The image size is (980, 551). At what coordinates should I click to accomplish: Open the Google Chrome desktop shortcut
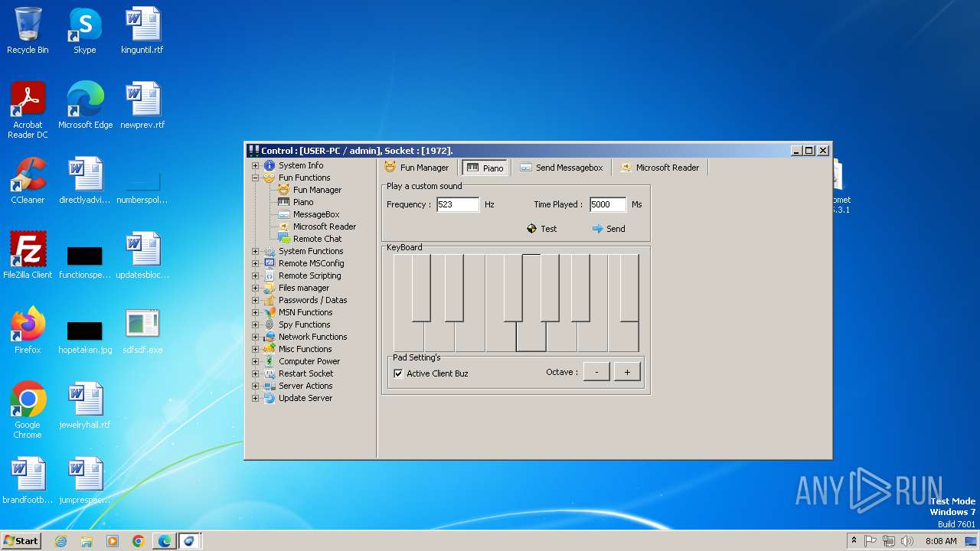(x=28, y=410)
